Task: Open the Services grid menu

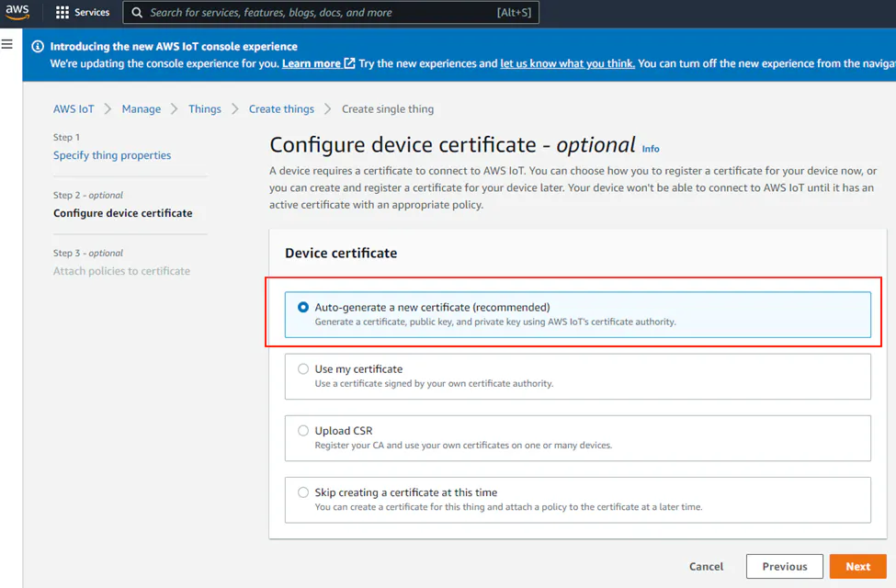Action: point(62,13)
